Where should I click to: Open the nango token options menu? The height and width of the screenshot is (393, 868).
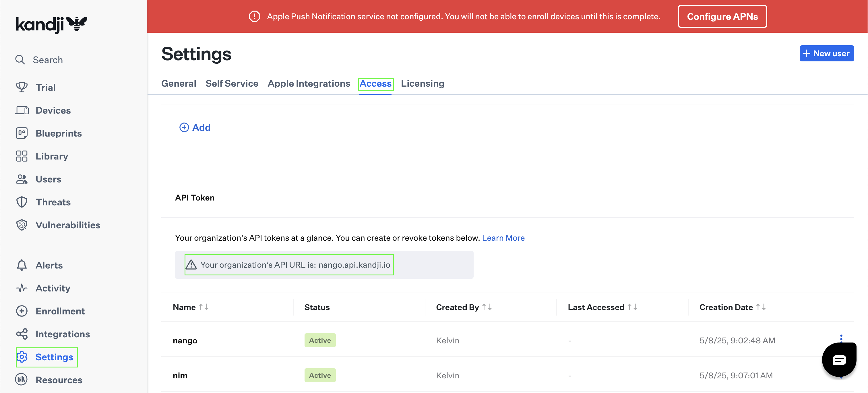click(x=841, y=338)
